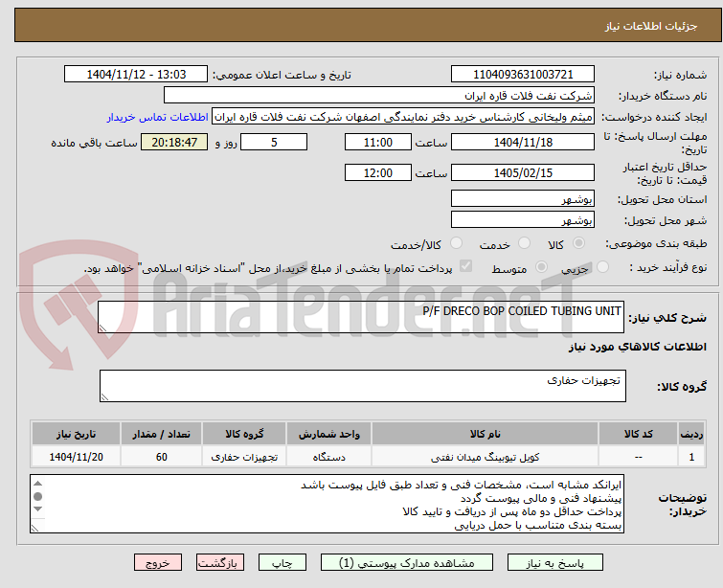The image size is (723, 588).
Task: Open مشاهده مدارک پیوستی (1) attachments
Action: click(406, 563)
